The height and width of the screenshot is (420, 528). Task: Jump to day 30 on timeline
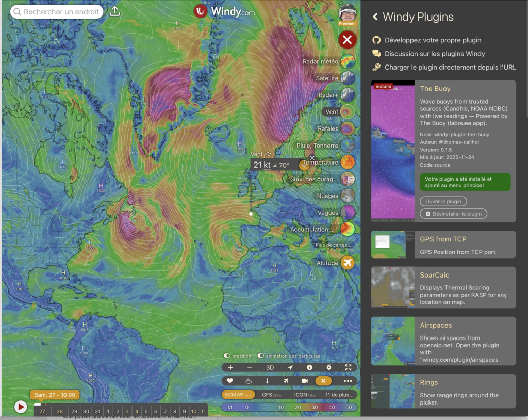coord(86,411)
